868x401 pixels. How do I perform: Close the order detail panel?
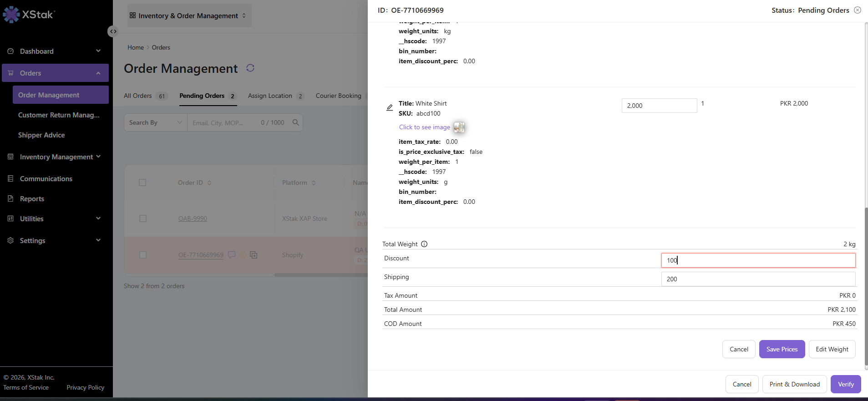(858, 10)
